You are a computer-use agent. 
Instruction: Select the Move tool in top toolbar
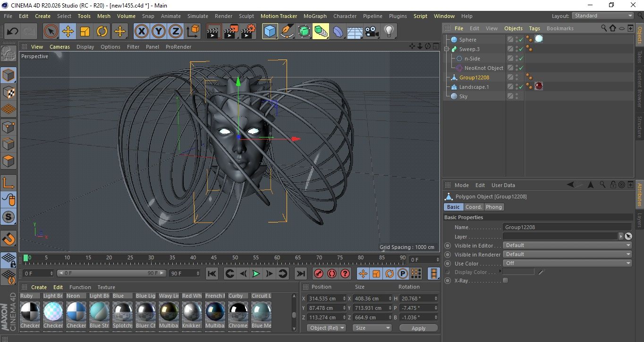[68, 32]
